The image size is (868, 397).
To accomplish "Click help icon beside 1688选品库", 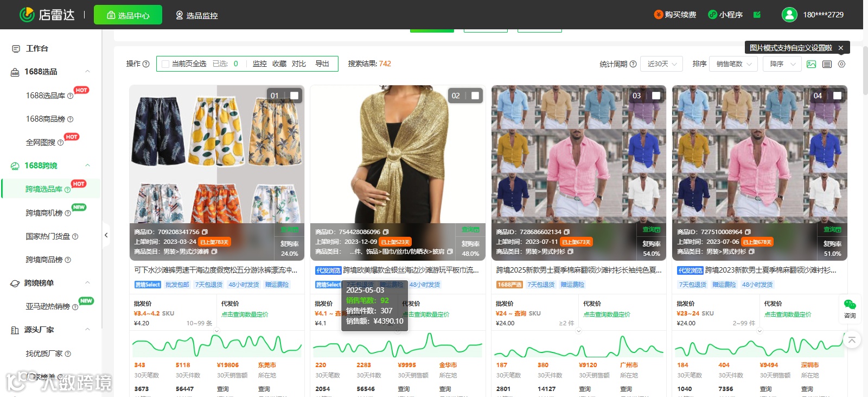I will tap(70, 96).
